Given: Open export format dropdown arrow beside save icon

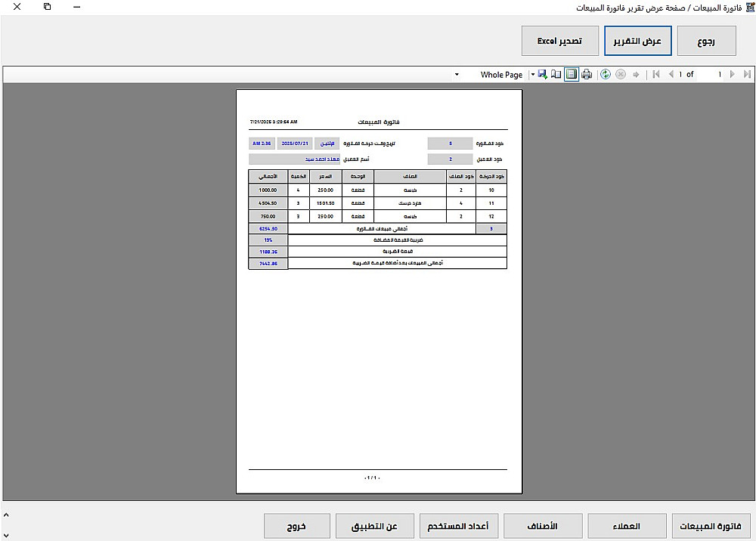Looking at the screenshot, I should tap(533, 75).
